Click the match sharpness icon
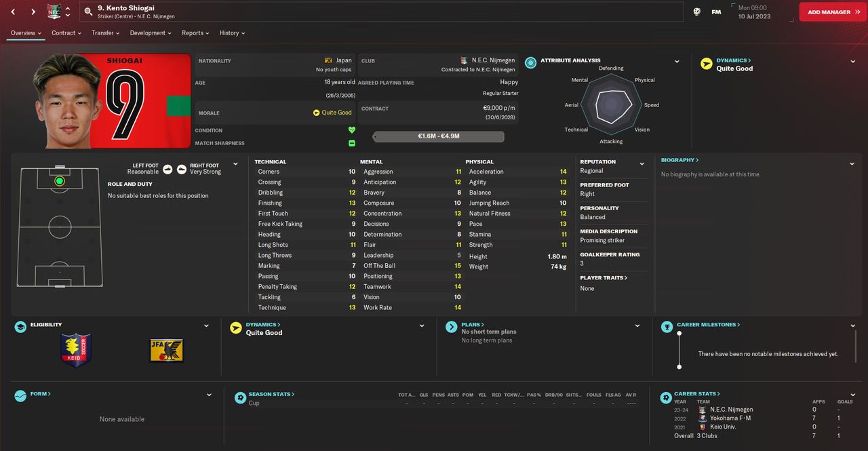The width and height of the screenshot is (868, 451). pos(352,143)
